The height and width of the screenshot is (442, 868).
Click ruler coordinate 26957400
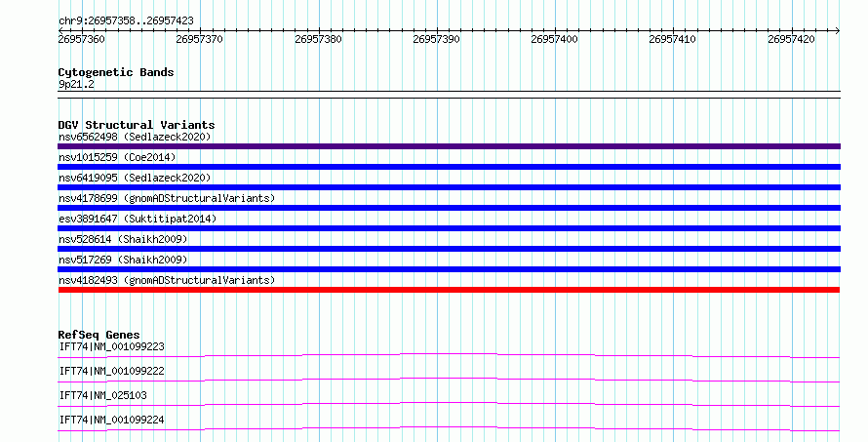[x=554, y=40]
